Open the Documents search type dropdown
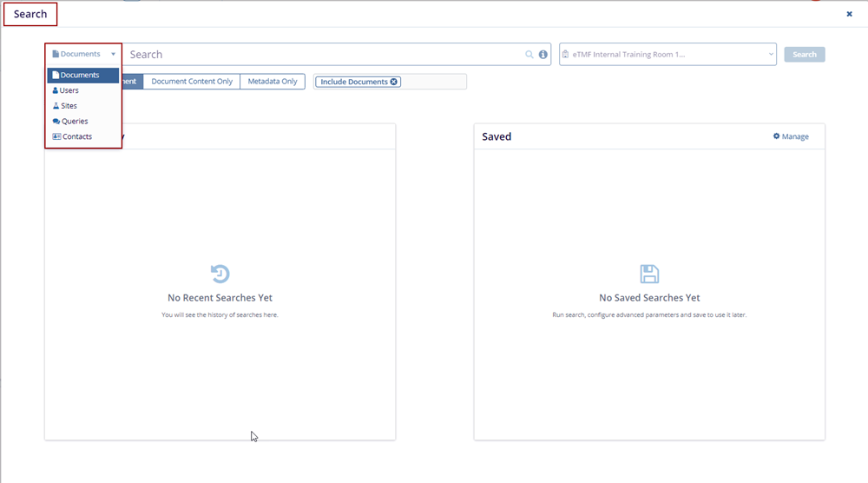 [x=83, y=54]
